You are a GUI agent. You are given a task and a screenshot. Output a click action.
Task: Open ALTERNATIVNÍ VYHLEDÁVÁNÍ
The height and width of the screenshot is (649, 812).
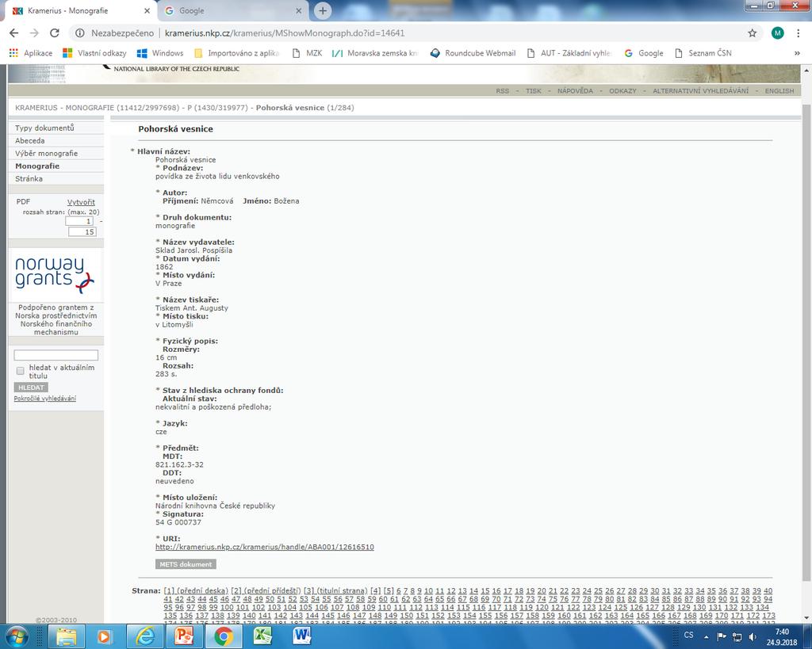point(700,90)
